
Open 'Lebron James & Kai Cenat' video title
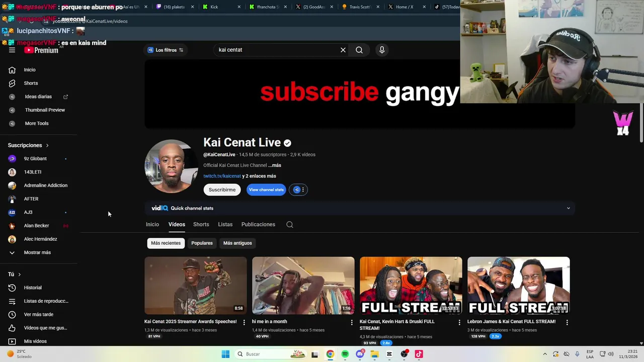(511, 322)
